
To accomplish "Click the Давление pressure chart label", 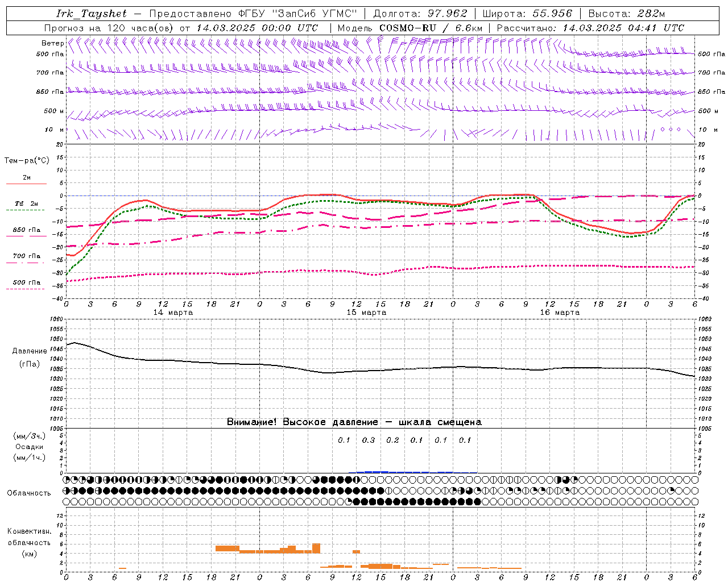I will point(30,351).
